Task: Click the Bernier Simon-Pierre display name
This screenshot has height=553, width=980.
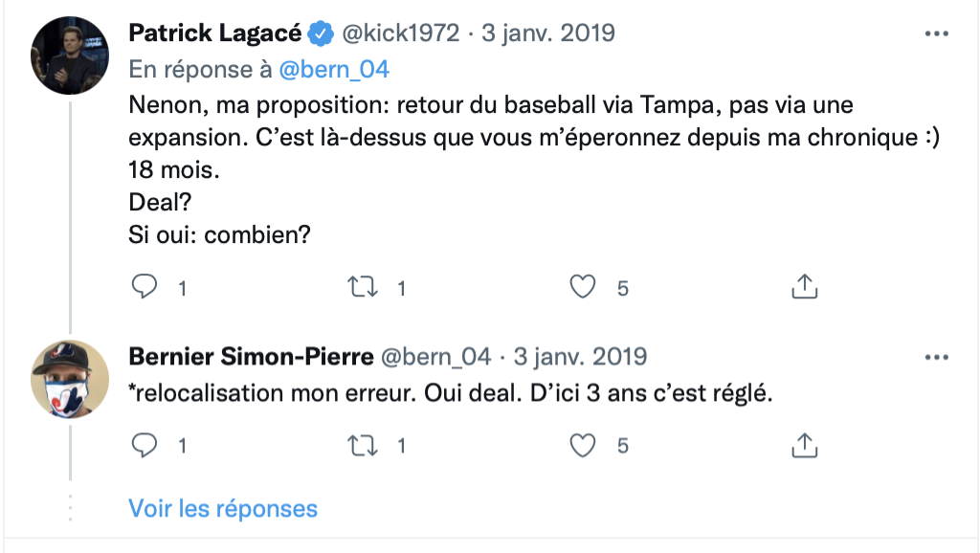Action: [251, 358]
